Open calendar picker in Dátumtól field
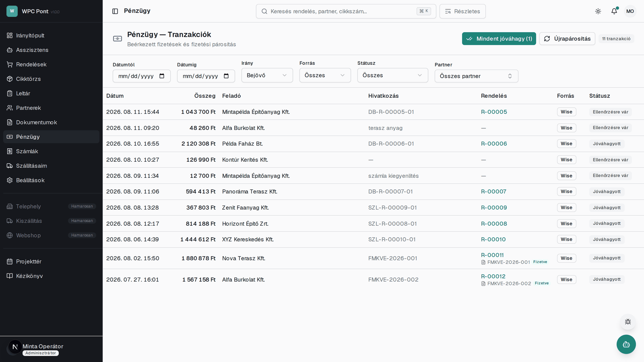 162,76
